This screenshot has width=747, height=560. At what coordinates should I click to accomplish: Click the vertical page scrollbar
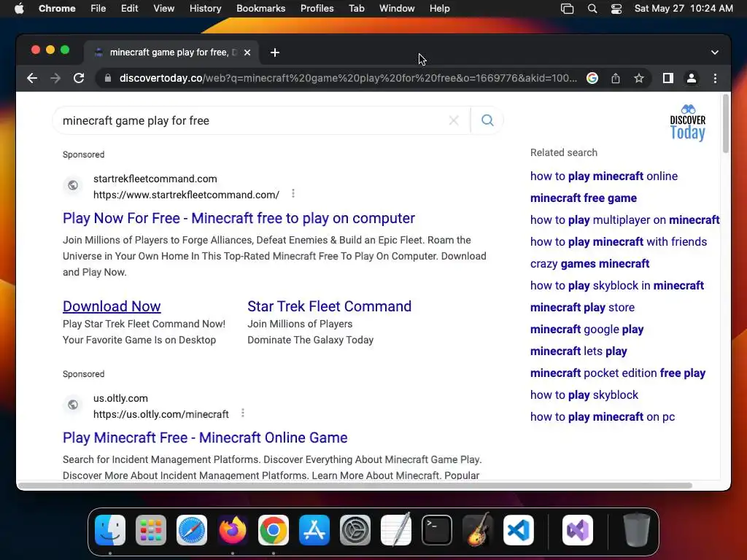[x=726, y=124]
